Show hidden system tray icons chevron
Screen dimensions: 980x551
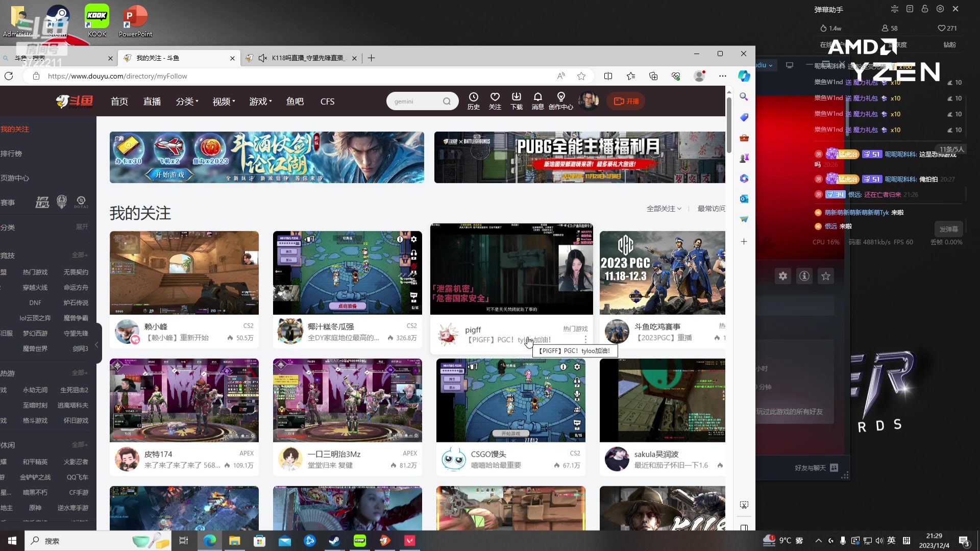click(x=819, y=541)
